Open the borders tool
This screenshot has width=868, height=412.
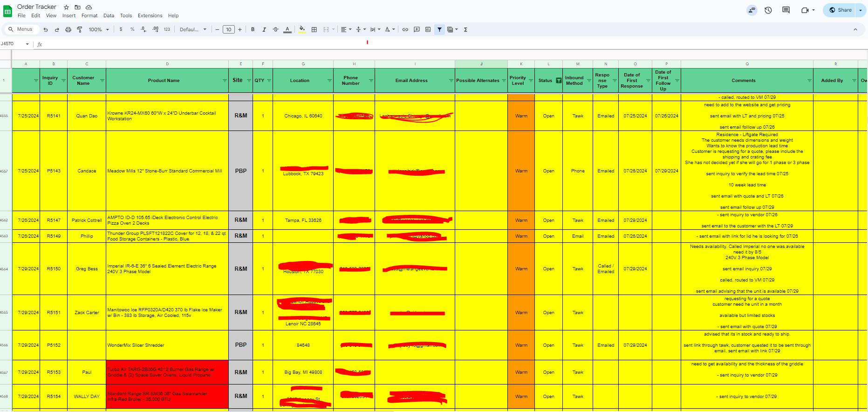tap(314, 29)
